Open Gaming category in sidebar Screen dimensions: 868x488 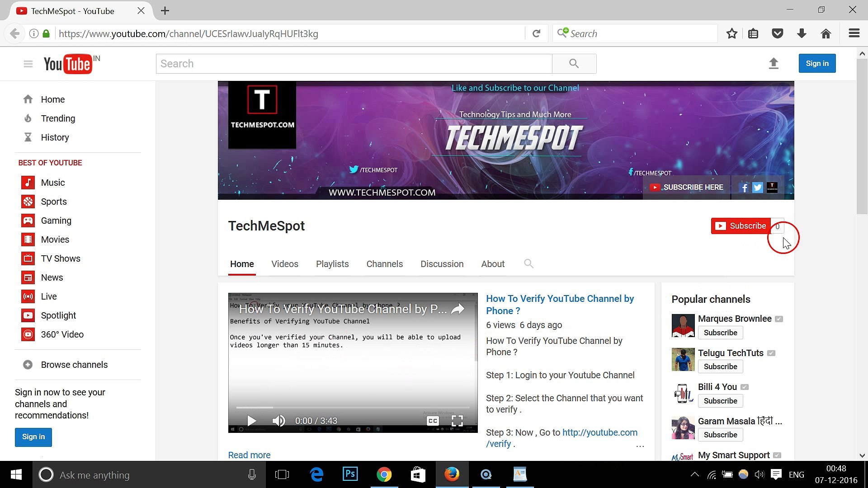coord(56,221)
